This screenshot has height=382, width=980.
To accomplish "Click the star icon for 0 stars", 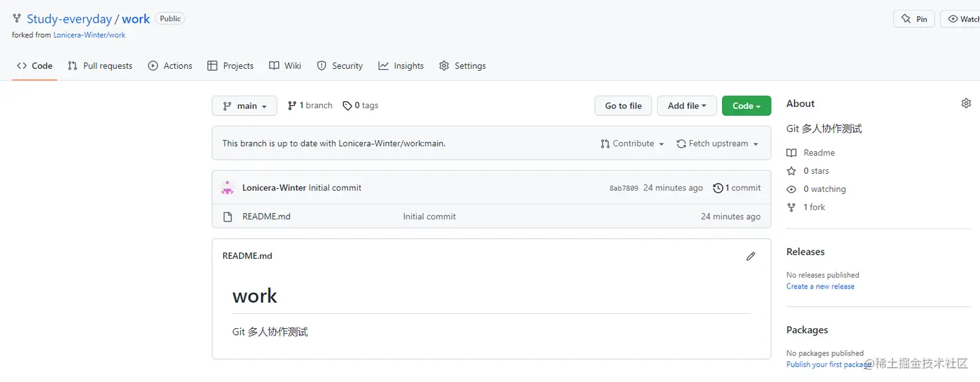I will coord(791,171).
